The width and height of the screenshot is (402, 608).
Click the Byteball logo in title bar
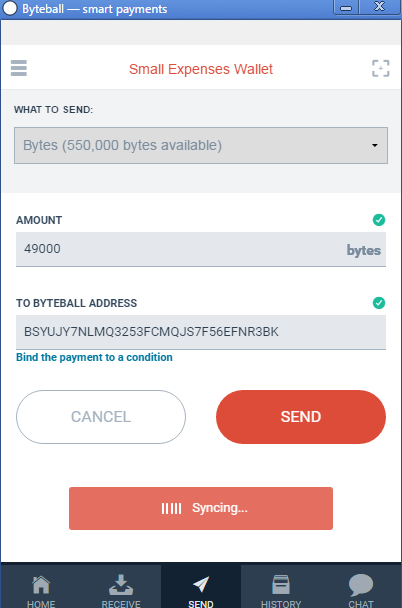coord(10,9)
